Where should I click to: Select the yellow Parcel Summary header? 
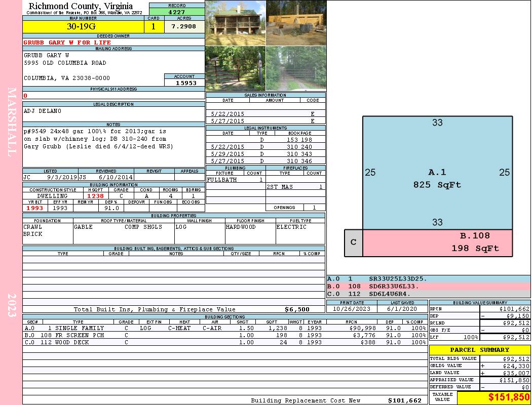click(x=479, y=350)
